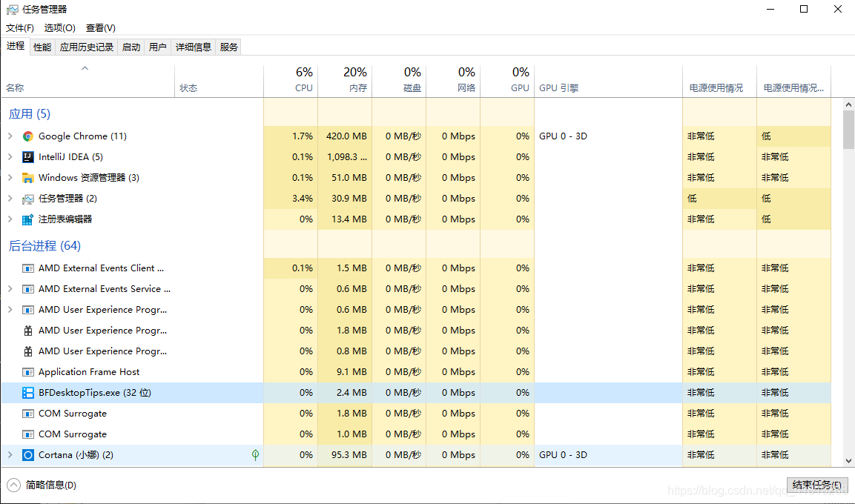
Task: Click the scrollbar up arrow
Action: [x=848, y=105]
